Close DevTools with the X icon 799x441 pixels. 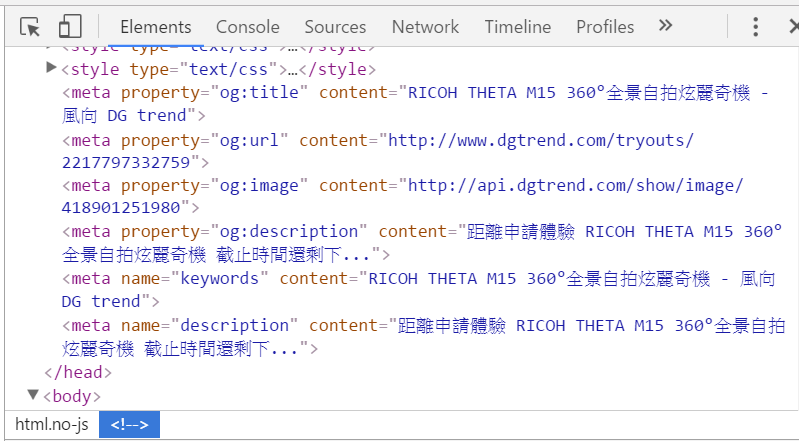[x=793, y=27]
